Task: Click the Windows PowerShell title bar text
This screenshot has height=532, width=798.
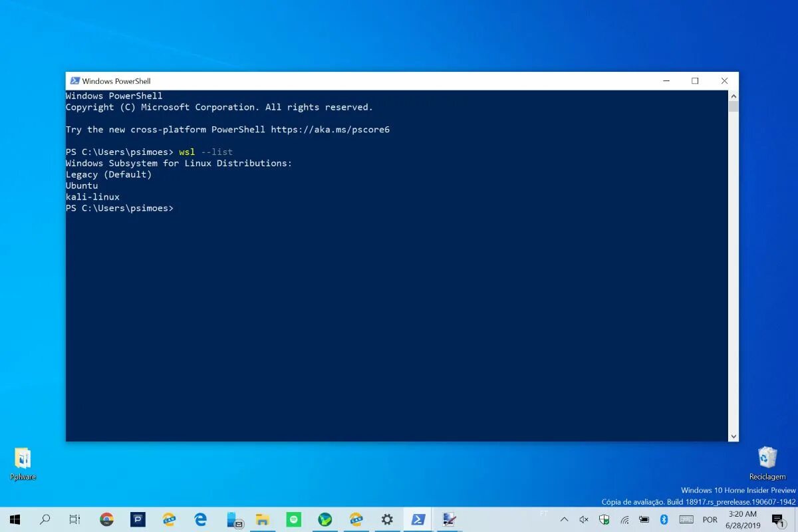Action: [x=116, y=81]
